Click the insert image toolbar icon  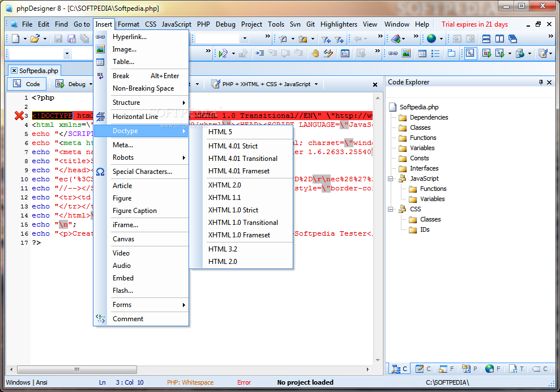[x=406, y=54]
